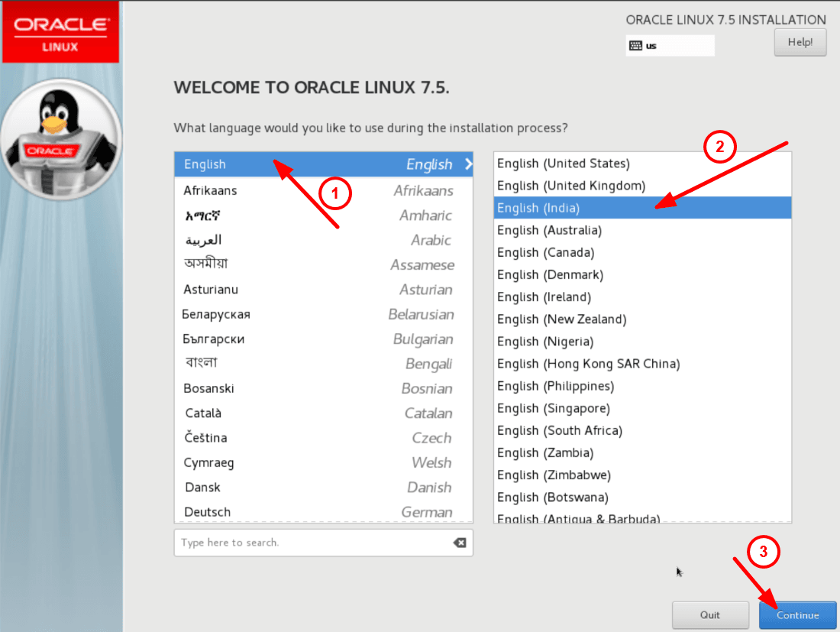Open Help with the Help! button
Viewport: 840px width, 632px height.
click(x=800, y=42)
